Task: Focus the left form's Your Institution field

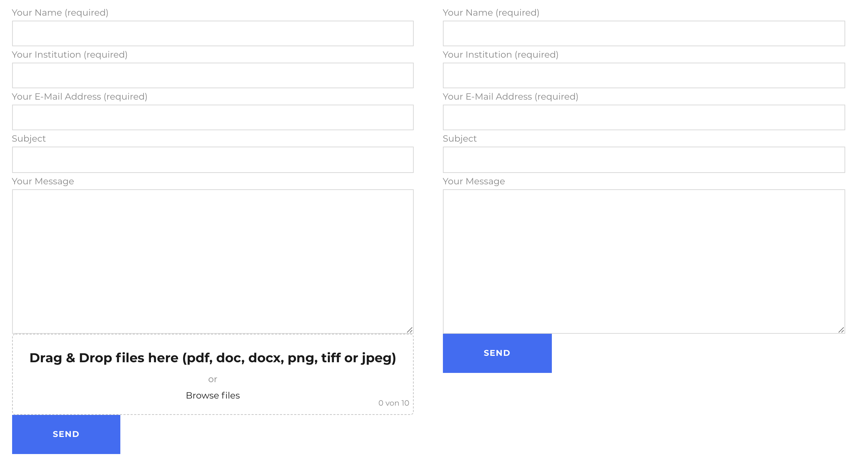Action: [213, 75]
